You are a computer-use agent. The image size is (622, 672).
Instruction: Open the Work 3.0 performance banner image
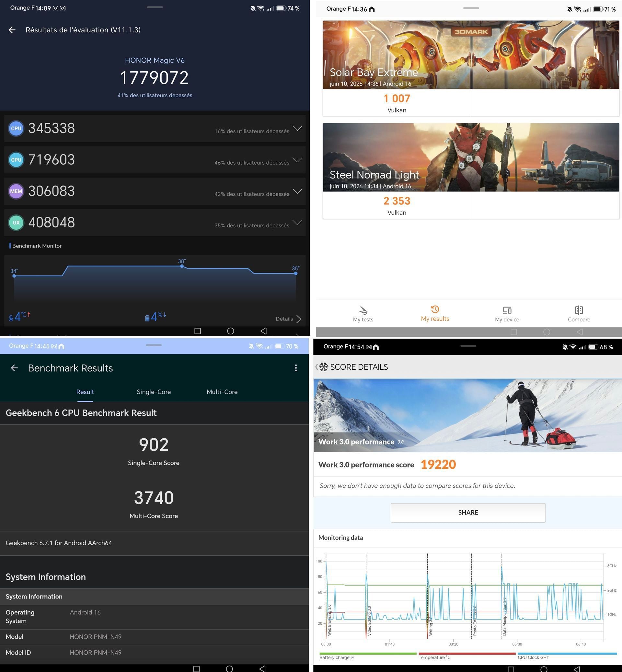(x=468, y=415)
